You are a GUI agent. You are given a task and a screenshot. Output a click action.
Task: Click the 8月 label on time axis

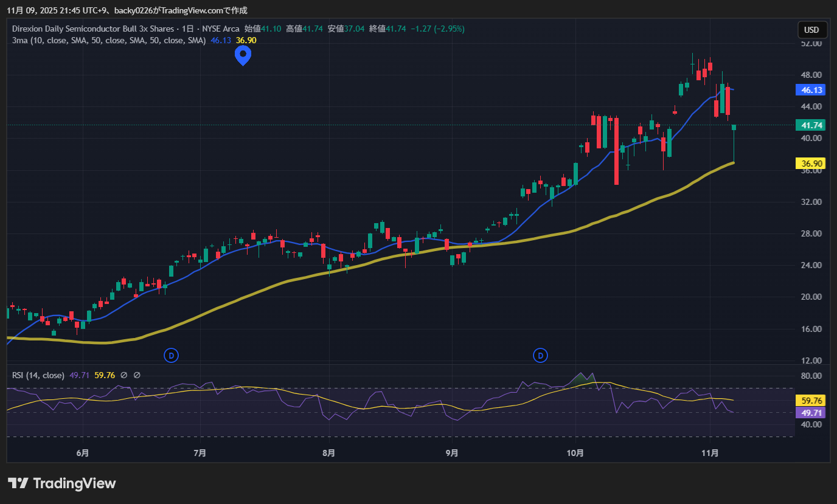tap(328, 453)
